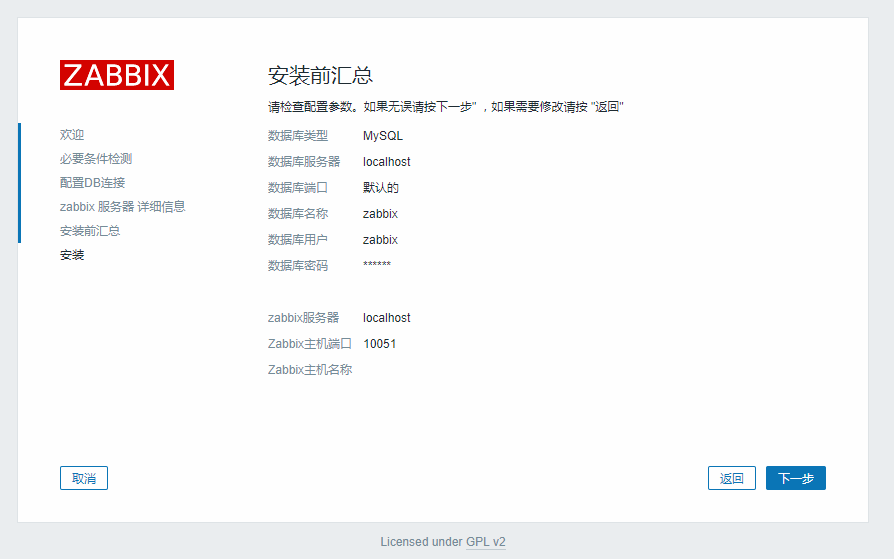The width and height of the screenshot is (894, 559).
Task: Click the 10051 port value
Action: coord(380,344)
